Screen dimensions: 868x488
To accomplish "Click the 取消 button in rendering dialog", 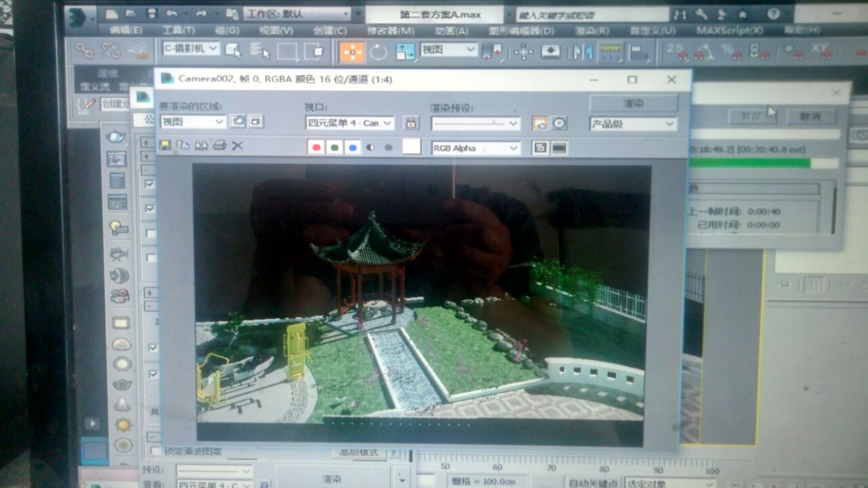I will click(x=810, y=117).
